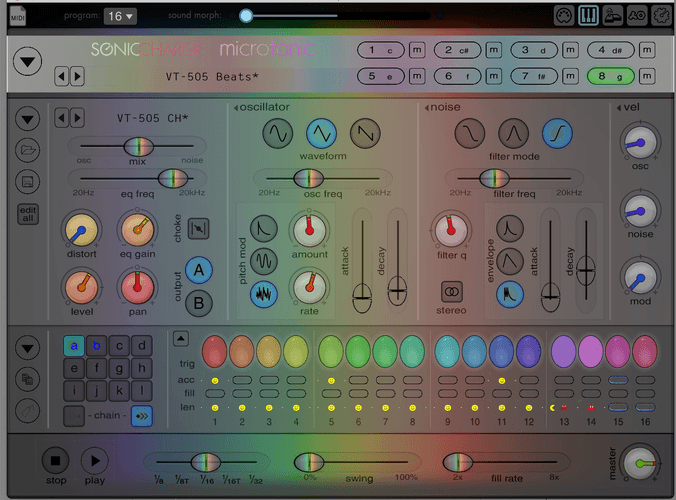Select drum channel 7 f#

tap(534, 76)
